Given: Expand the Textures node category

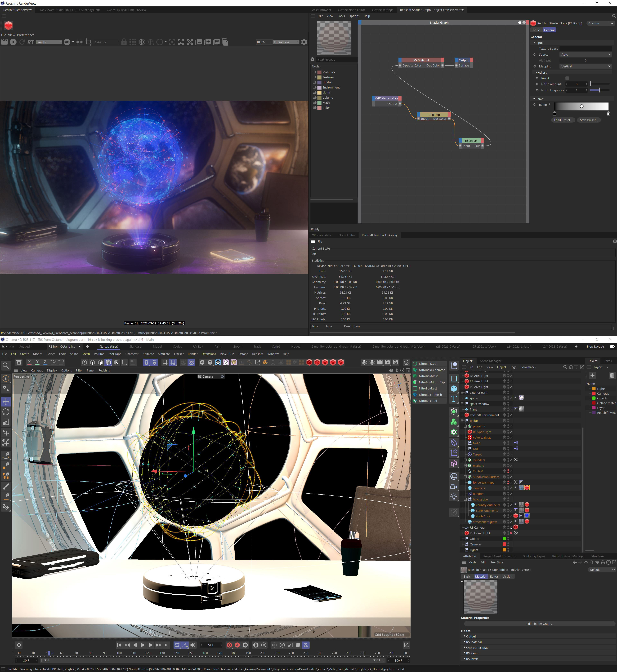Looking at the screenshot, I should [x=314, y=77].
